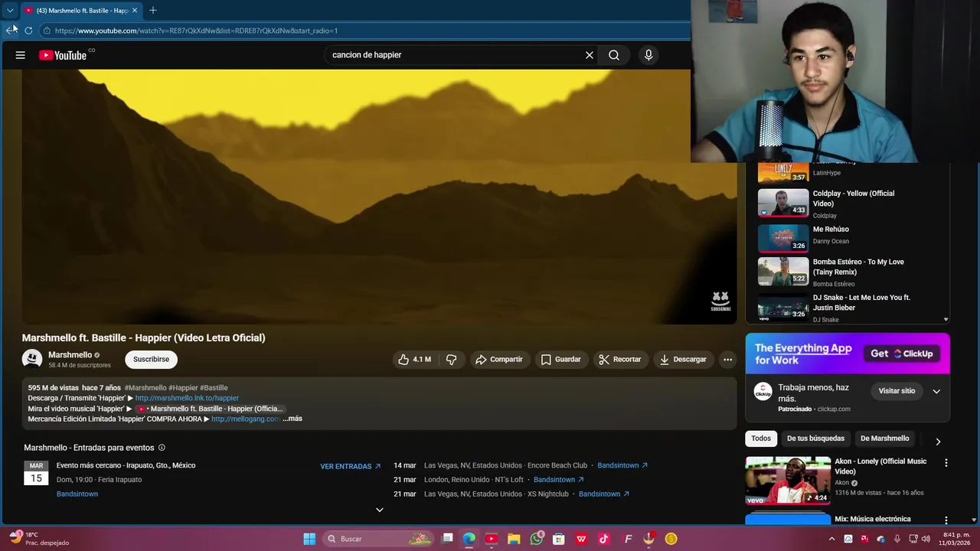Open options menu for Akon Lonely video
Viewport: 980px width, 551px height.
(946, 463)
